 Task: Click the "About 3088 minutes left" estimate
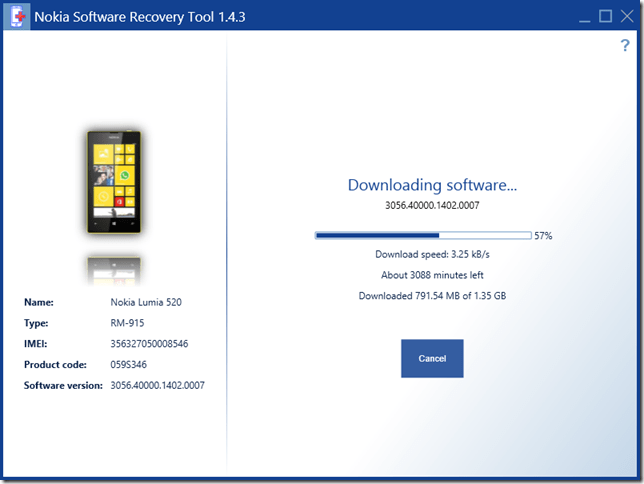tap(432, 275)
